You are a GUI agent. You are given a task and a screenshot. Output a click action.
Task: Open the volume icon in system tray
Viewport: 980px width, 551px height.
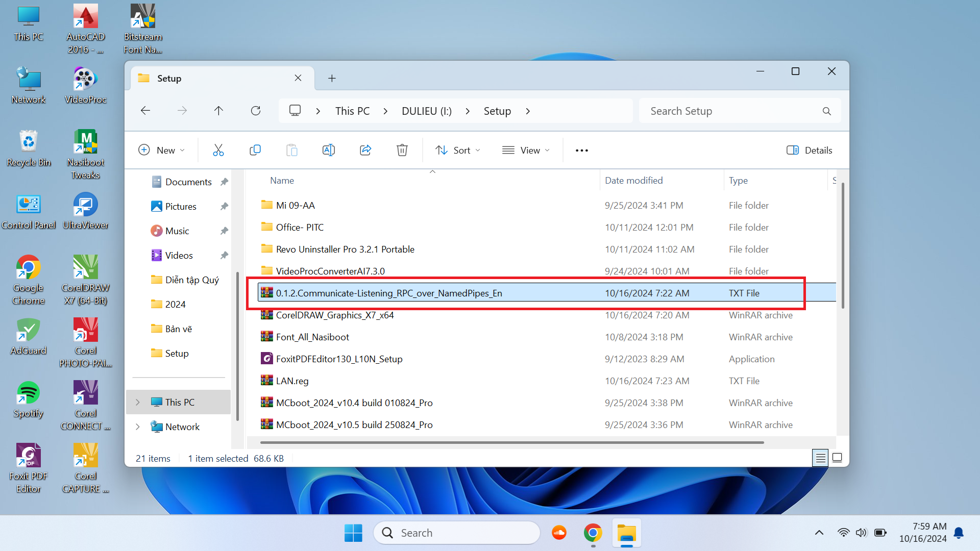pyautogui.click(x=861, y=533)
